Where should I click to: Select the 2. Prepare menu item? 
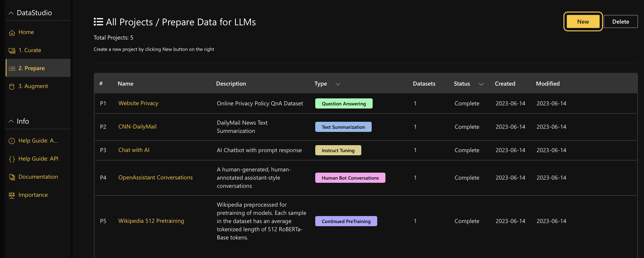(x=32, y=68)
